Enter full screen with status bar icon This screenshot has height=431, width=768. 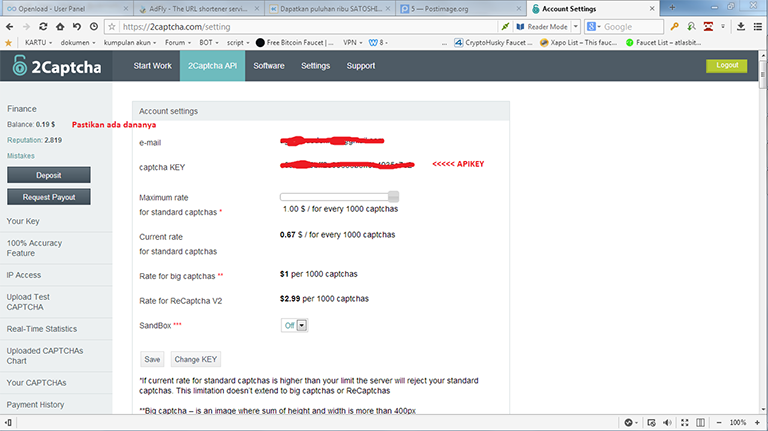pos(685,422)
